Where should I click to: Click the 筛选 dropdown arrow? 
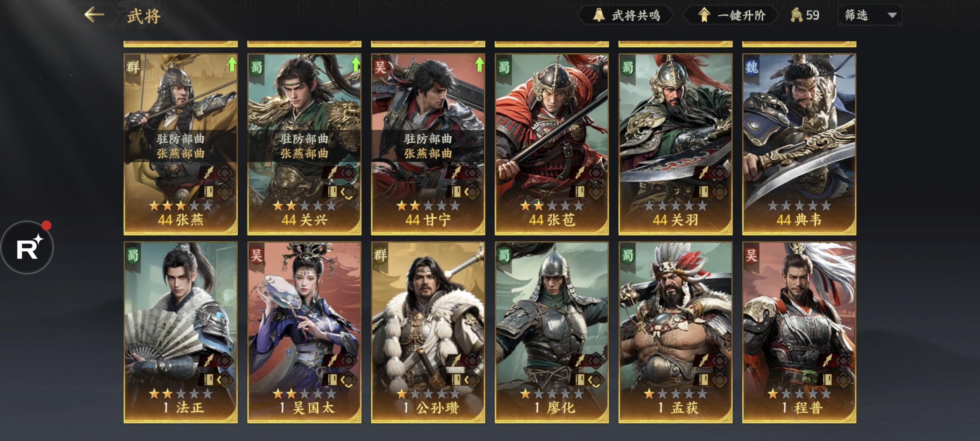pyautogui.click(x=892, y=16)
